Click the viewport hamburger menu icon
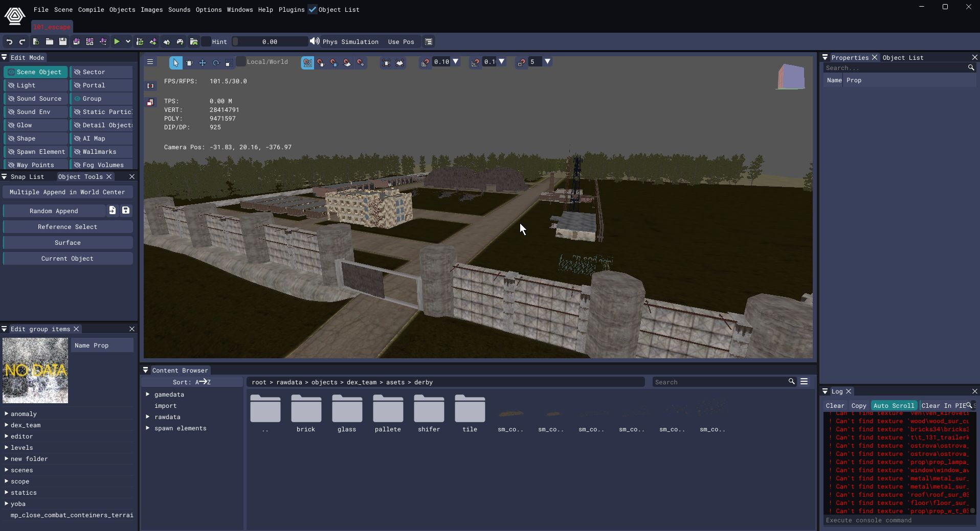 [x=150, y=62]
